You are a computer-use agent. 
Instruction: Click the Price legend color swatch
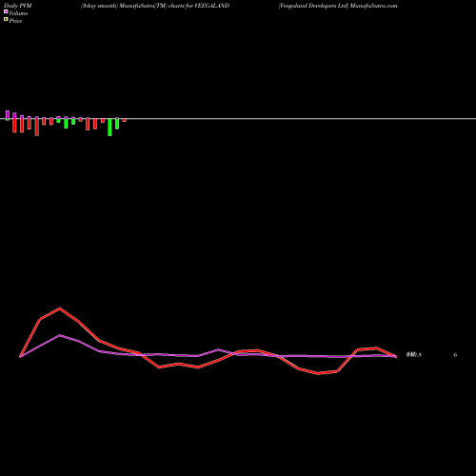point(6,20)
